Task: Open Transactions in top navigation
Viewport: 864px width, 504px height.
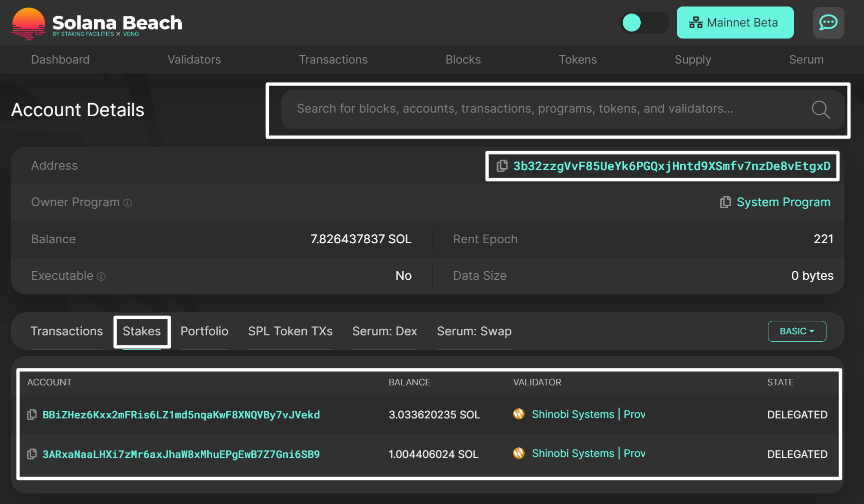Action: 333,60
